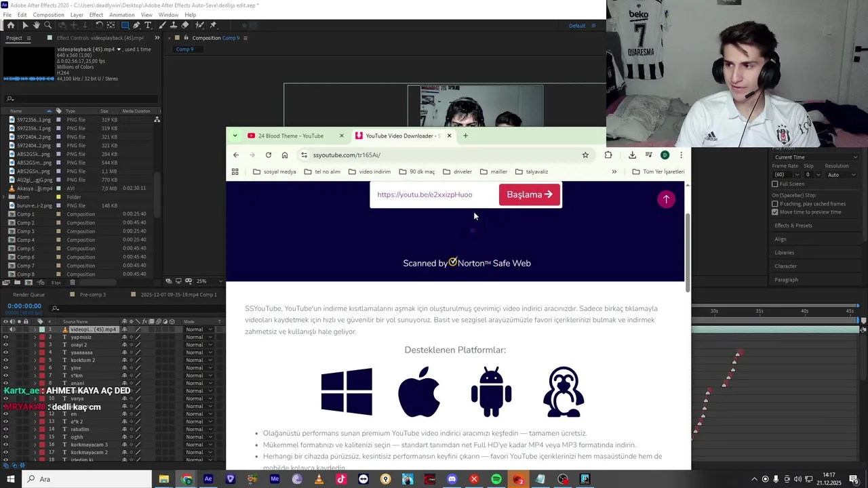Viewport: 868px width, 488px height.
Task: Select the Eraser tool
Action: coord(185,25)
